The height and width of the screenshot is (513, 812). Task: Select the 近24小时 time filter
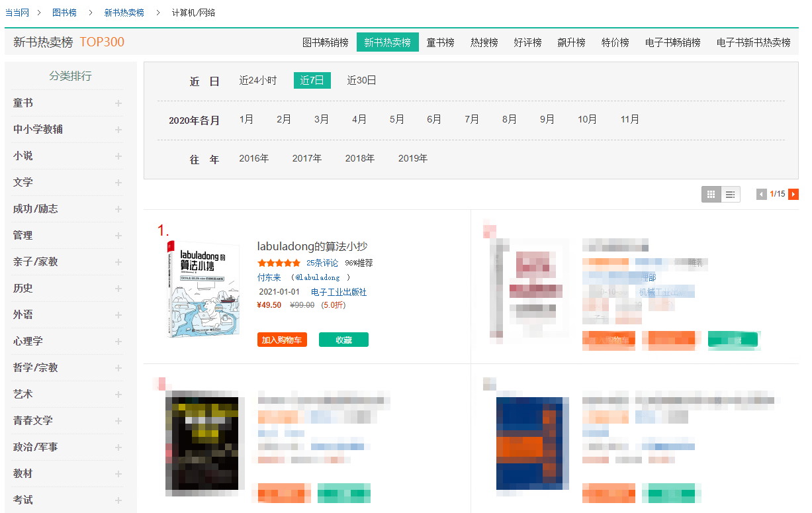click(258, 81)
